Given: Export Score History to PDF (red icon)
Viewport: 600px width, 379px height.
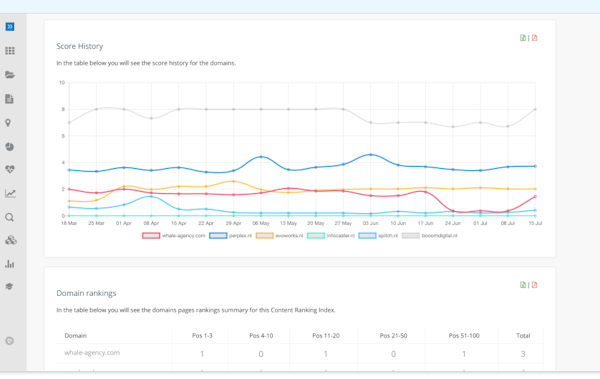Looking at the screenshot, I should click(535, 38).
